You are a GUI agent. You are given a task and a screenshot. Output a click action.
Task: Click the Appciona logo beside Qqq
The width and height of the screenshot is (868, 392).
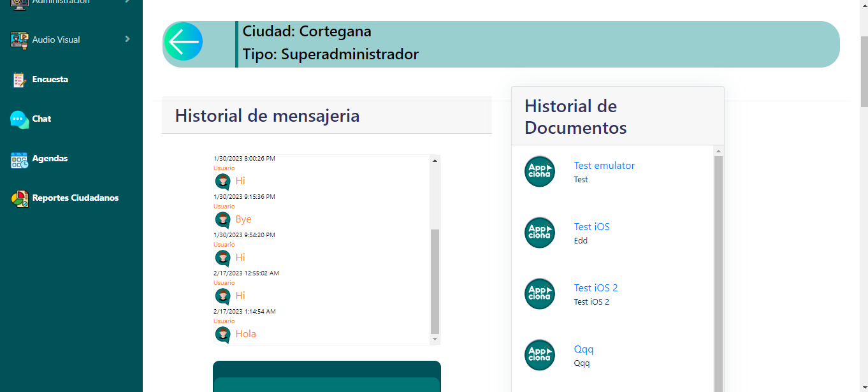539,355
